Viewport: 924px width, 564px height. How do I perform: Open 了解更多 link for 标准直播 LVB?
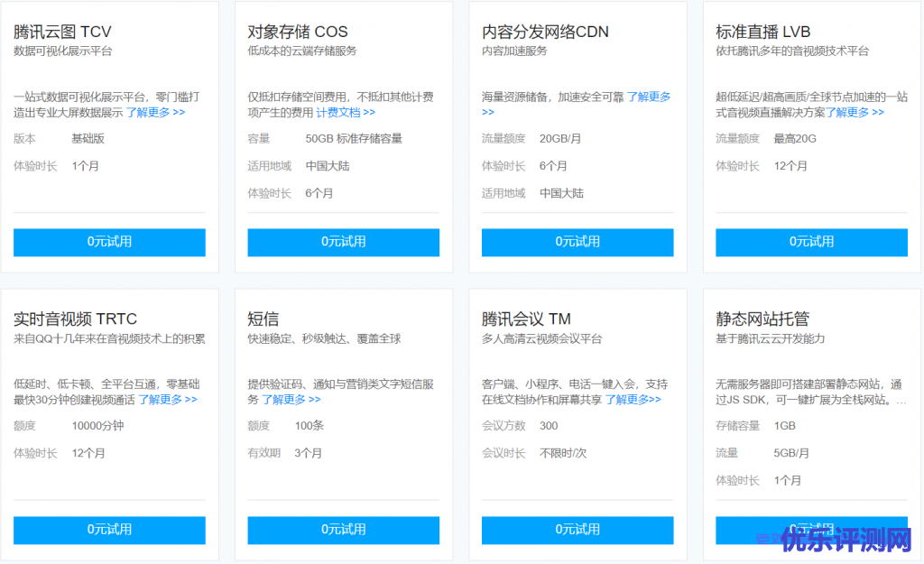(x=855, y=113)
